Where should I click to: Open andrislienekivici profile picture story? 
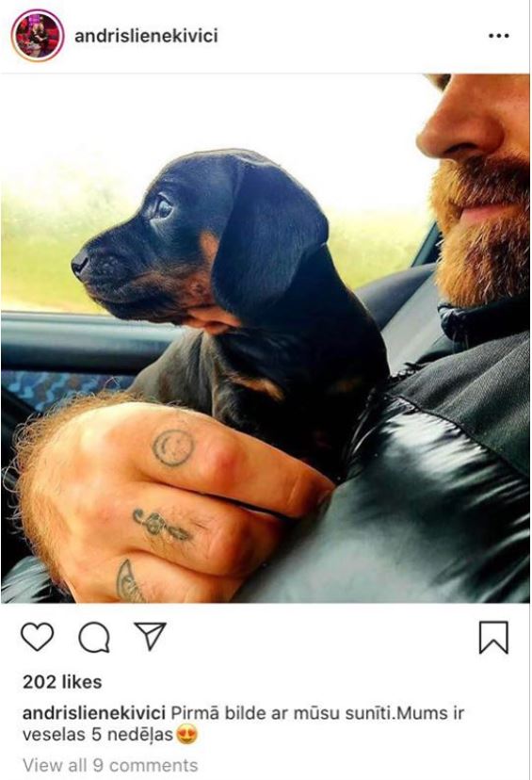point(38,35)
